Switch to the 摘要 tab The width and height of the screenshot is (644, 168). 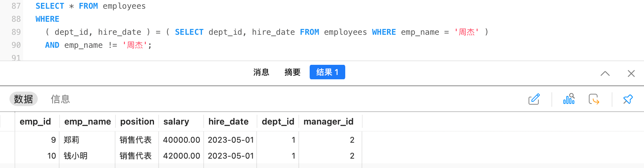click(293, 72)
